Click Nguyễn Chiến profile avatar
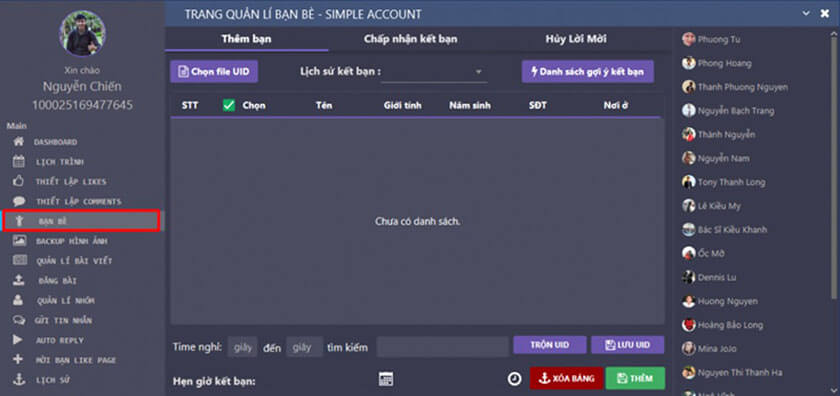Image resolution: width=840 pixels, height=396 pixels. coord(82,33)
